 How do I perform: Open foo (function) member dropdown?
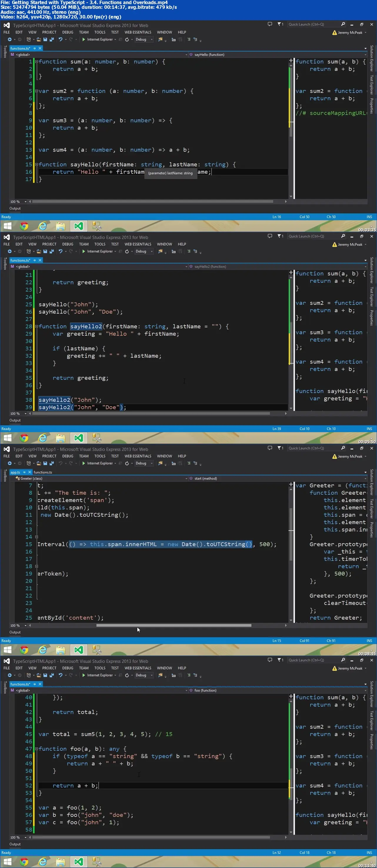click(278, 690)
